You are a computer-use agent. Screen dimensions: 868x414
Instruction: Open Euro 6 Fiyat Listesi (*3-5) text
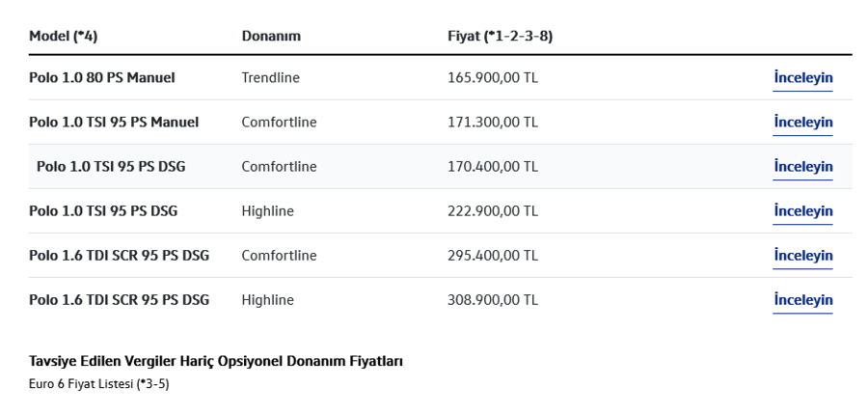pyautogui.click(x=98, y=383)
